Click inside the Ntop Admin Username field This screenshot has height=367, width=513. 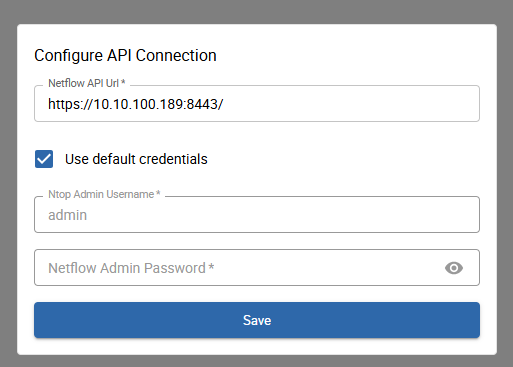(x=257, y=215)
